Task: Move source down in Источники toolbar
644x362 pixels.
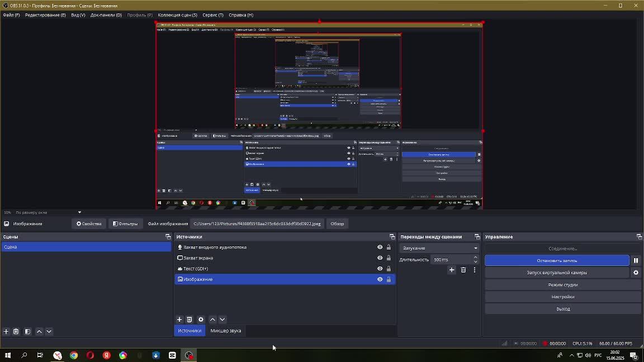Action: pos(222,320)
